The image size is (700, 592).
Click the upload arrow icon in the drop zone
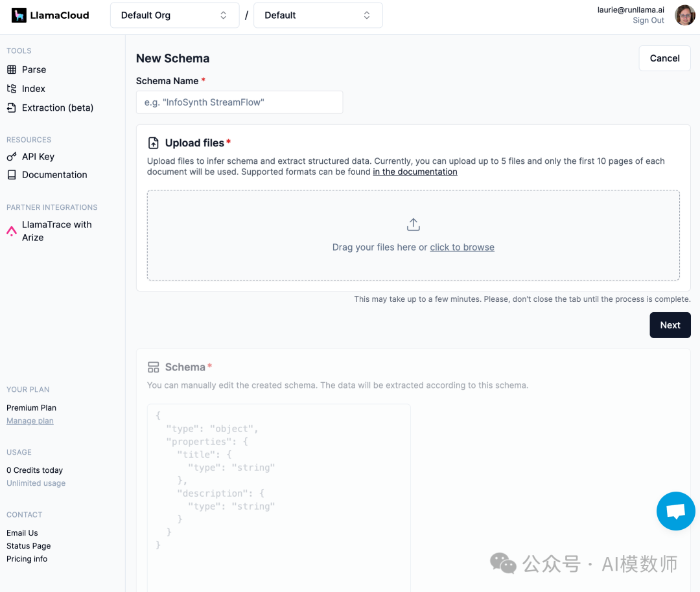tap(413, 224)
